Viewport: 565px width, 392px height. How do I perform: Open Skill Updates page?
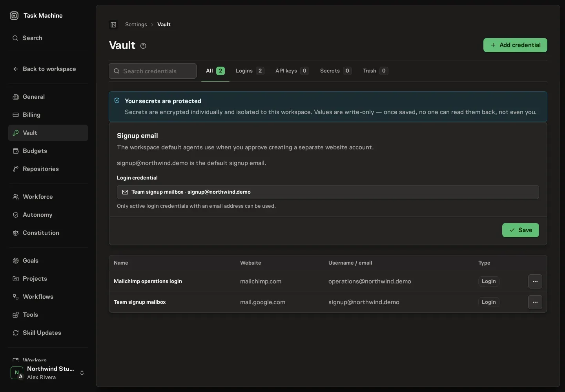coord(48,333)
